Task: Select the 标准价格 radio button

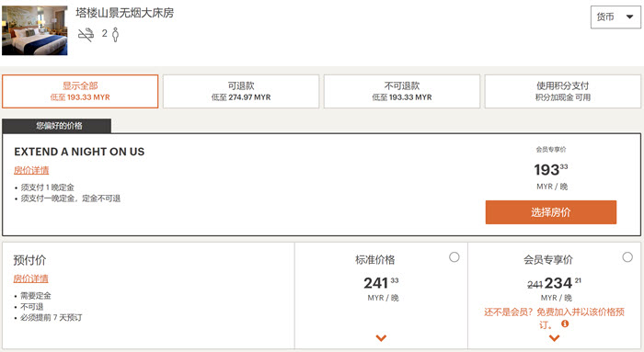Action: pos(454,257)
